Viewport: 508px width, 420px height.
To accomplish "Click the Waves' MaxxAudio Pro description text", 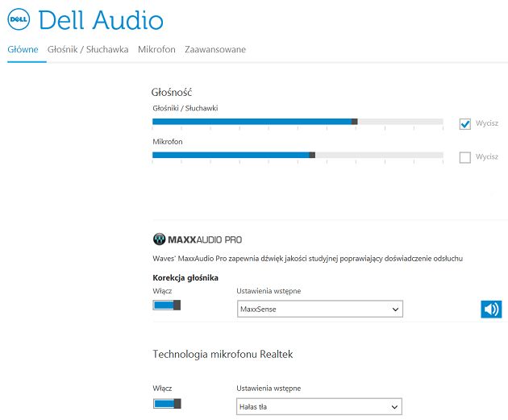I will (x=307, y=259).
